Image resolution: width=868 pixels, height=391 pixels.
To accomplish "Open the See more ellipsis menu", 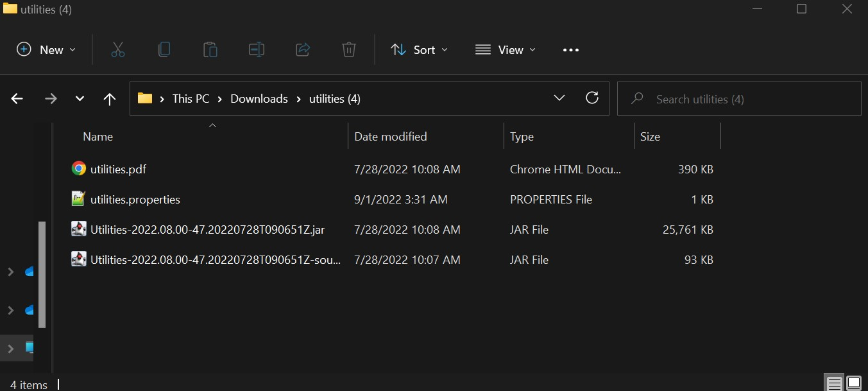I will (570, 50).
